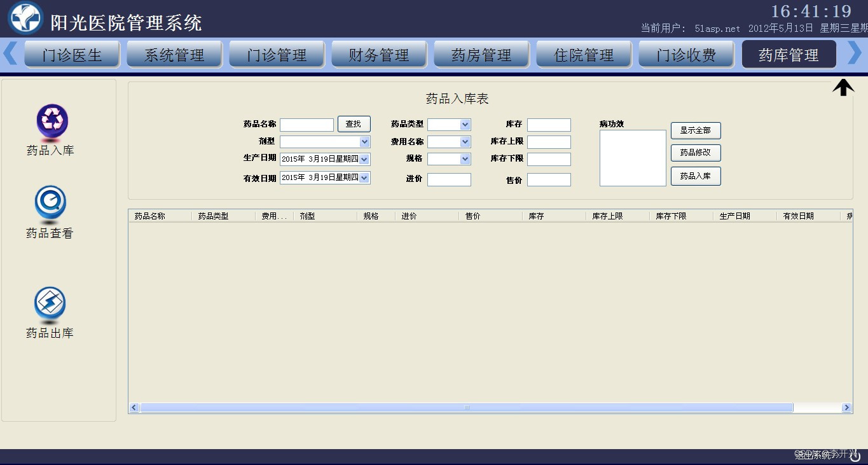The image size is (868, 465).
Task: Click the table scrollbar left arrow
Action: pyautogui.click(x=134, y=408)
